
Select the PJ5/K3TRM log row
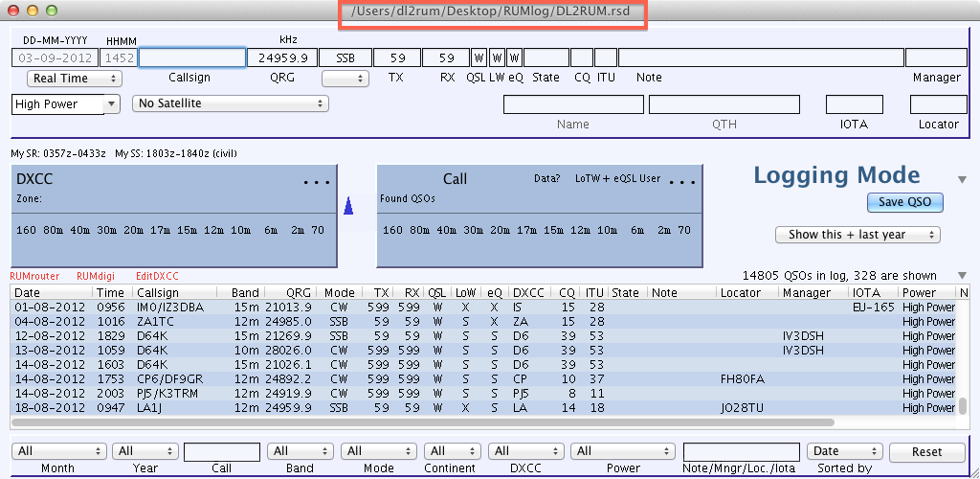click(483, 394)
